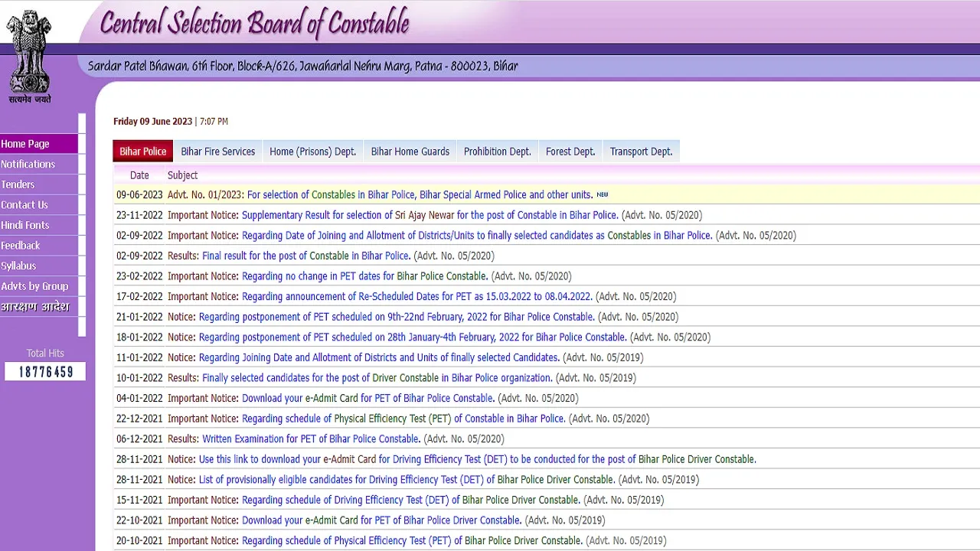Click the Friday 09 June 2023 date text
This screenshot has width=980, height=551.
[153, 122]
